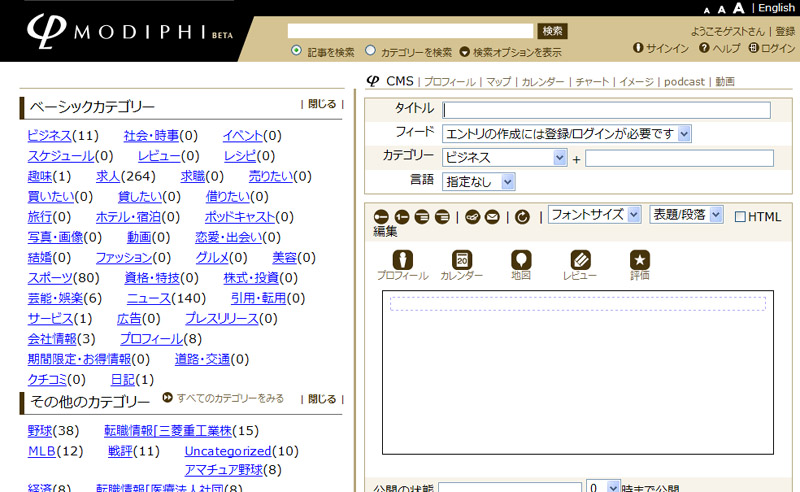Open the スポーツ category link
800x492 pixels.
coord(50,278)
